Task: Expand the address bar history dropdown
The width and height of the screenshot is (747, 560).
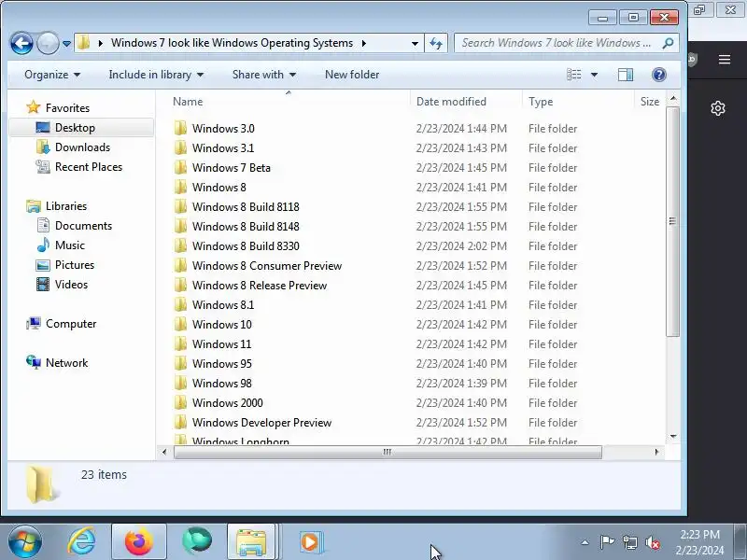Action: [415, 43]
